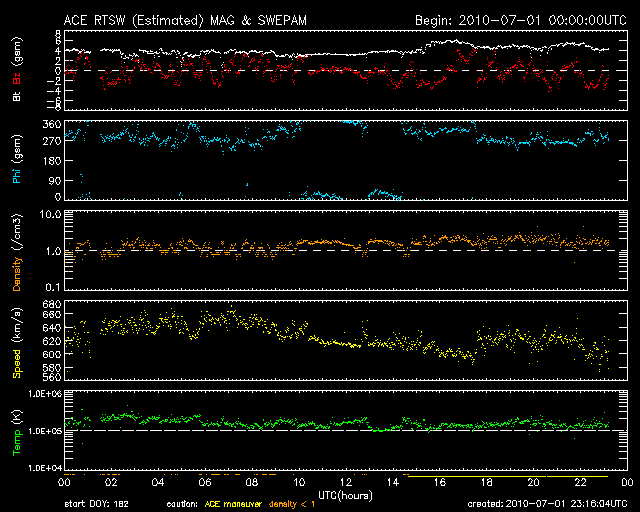Click the 1.0E+06 value on Temp axis
This screenshot has width=640, height=512.
[x=46, y=394]
